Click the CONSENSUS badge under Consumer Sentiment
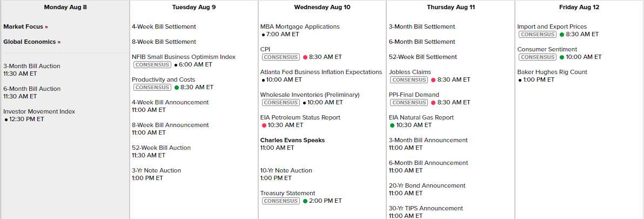Image resolution: width=644 pixels, height=219 pixels. coord(537,57)
